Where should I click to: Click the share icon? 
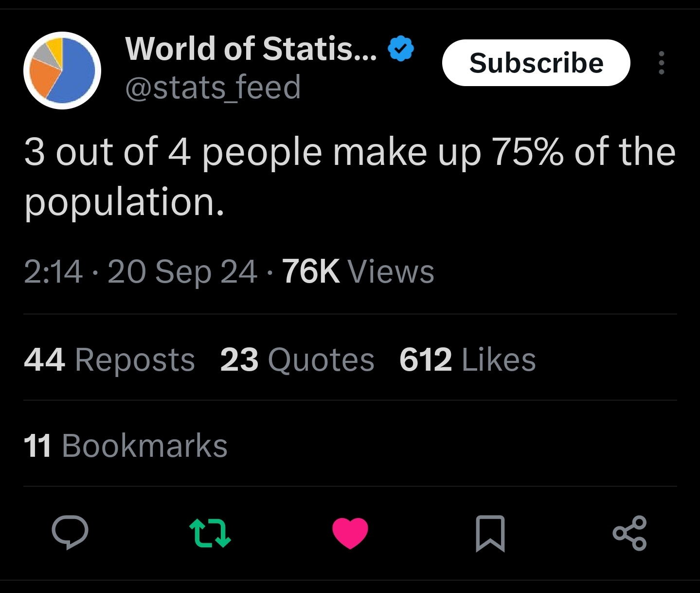629,533
